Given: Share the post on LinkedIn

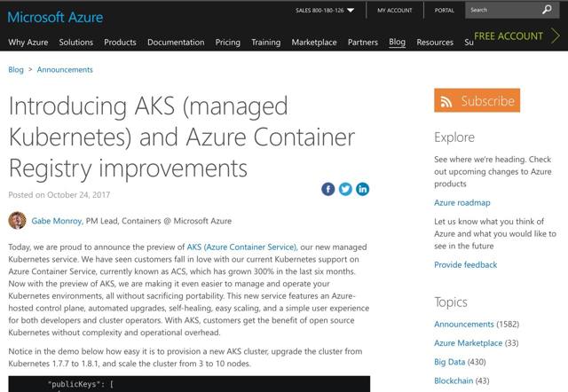Looking at the screenshot, I should (x=362, y=189).
